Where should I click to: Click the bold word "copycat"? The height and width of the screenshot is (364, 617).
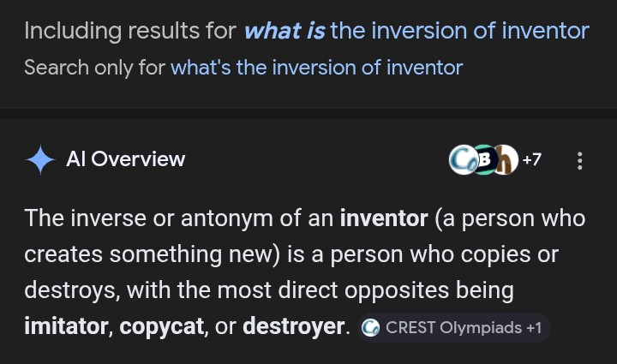coord(161,326)
